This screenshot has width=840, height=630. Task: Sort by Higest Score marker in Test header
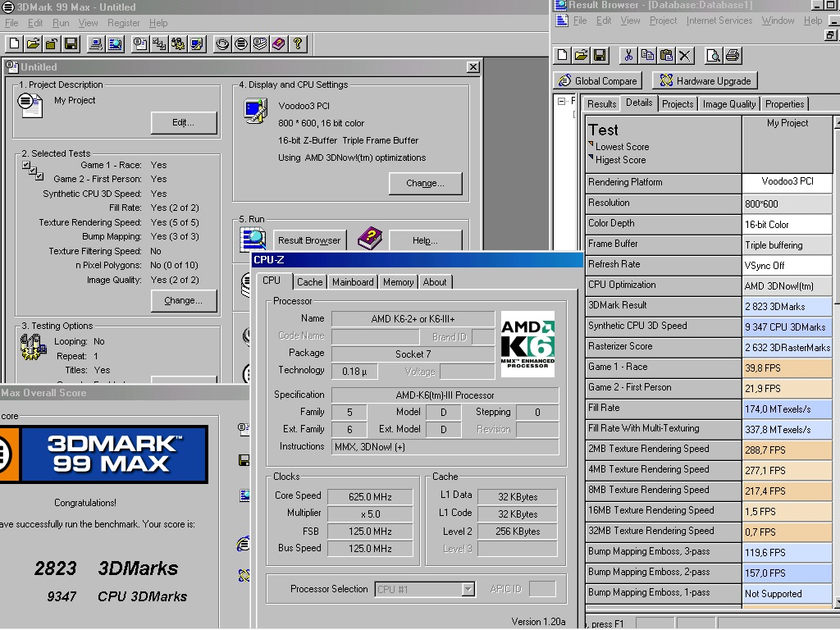[591, 157]
